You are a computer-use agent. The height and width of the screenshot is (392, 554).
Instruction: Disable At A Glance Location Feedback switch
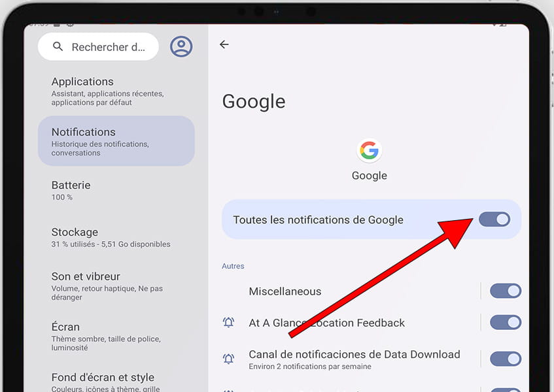pyautogui.click(x=506, y=322)
